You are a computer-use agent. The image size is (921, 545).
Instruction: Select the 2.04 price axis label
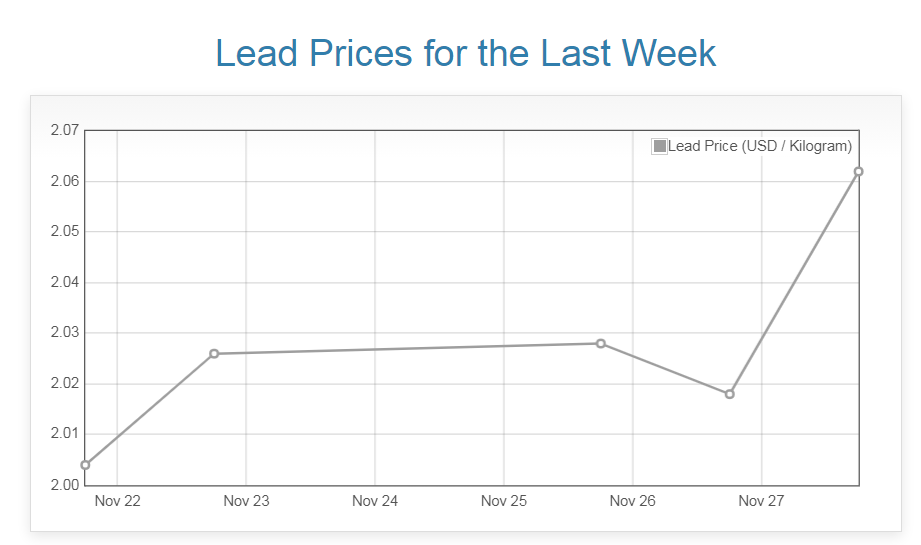(x=64, y=283)
